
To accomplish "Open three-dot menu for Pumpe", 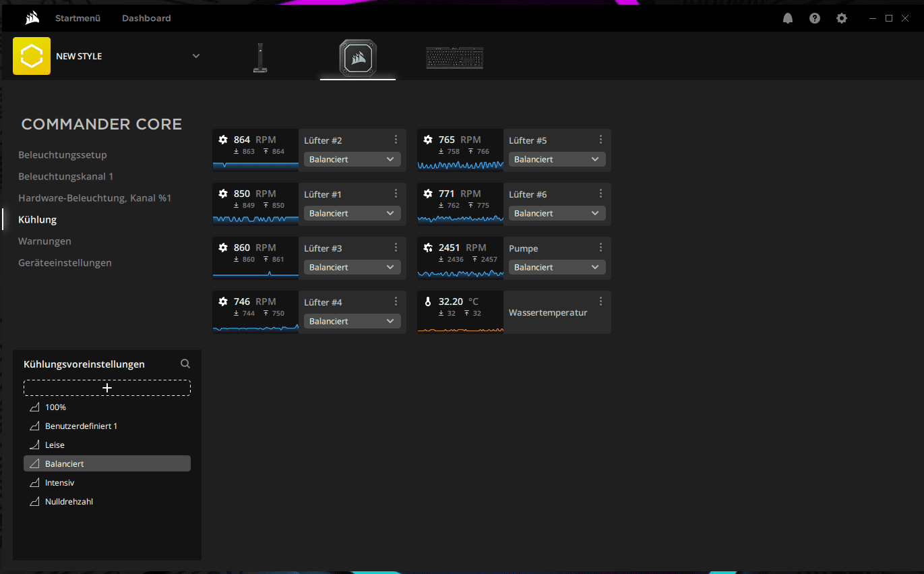I will (x=600, y=247).
